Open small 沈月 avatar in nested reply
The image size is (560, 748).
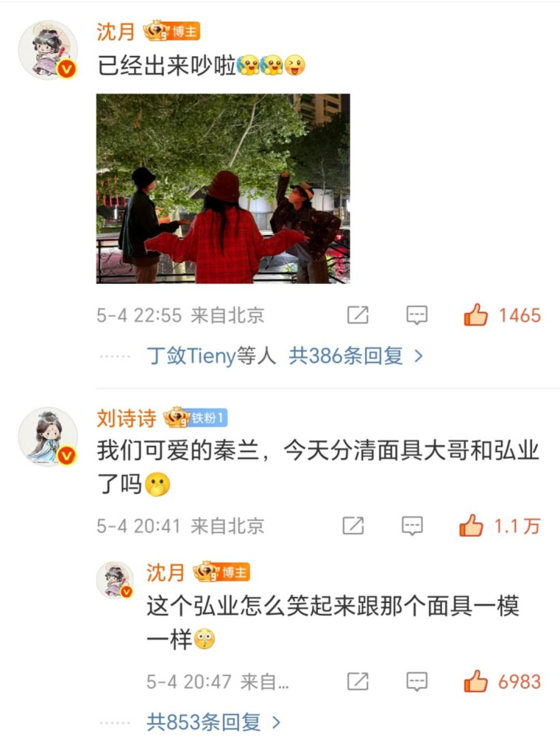(x=115, y=580)
